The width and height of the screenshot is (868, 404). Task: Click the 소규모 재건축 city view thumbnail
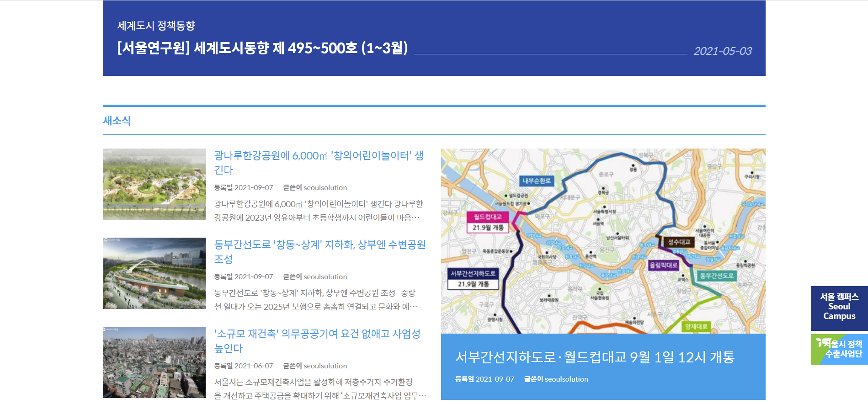pyautogui.click(x=154, y=362)
